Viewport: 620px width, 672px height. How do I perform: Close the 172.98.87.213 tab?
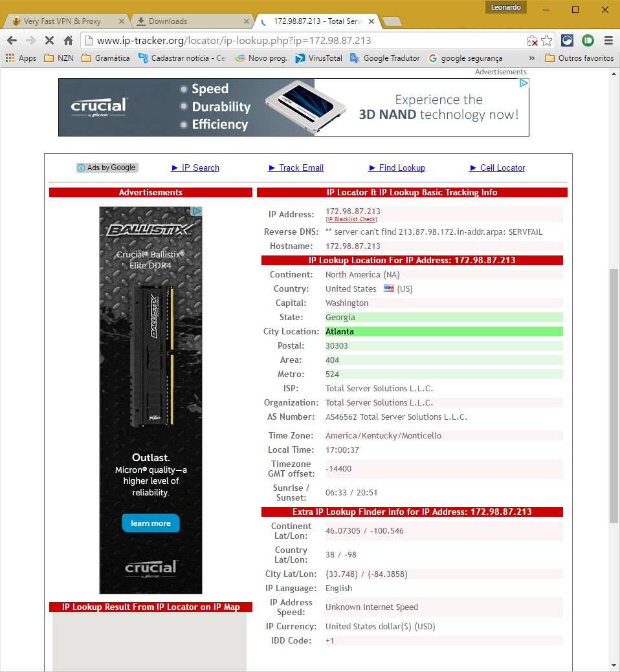pyautogui.click(x=371, y=21)
